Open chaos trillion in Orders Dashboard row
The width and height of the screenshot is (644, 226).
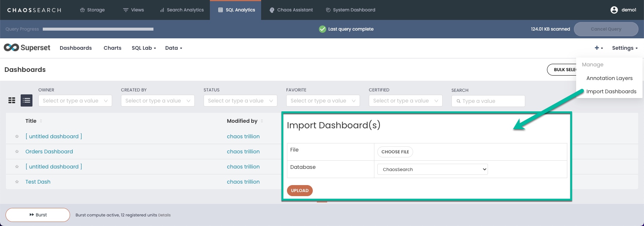click(243, 152)
